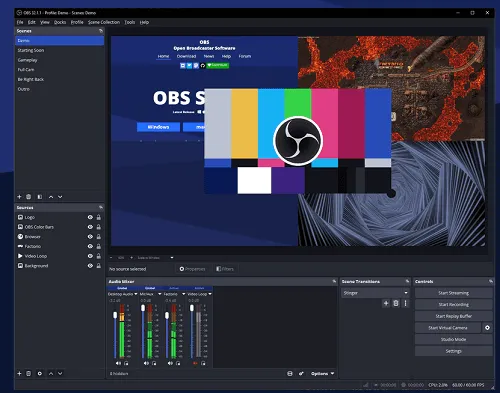Adjust Video Loop volume slider handle

coord(192,308)
